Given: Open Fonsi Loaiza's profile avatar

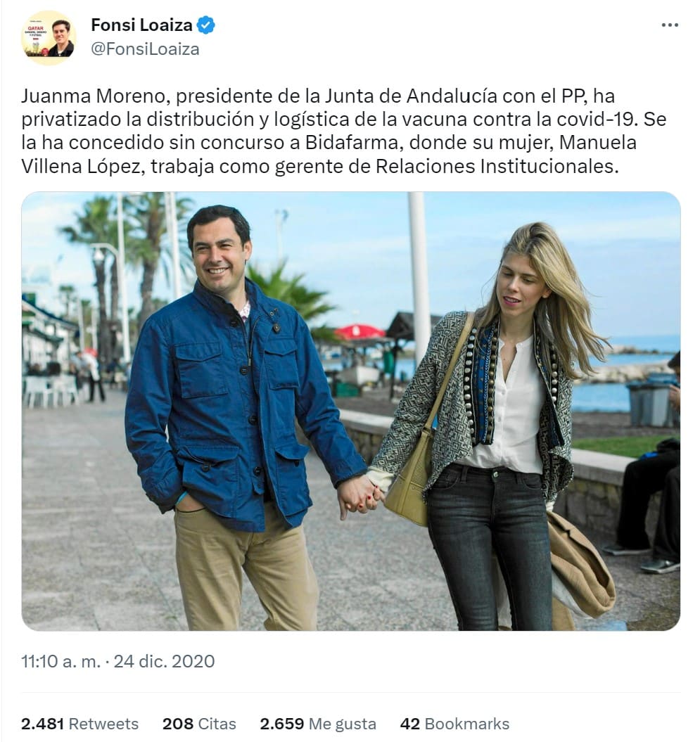Looking at the screenshot, I should (49, 38).
